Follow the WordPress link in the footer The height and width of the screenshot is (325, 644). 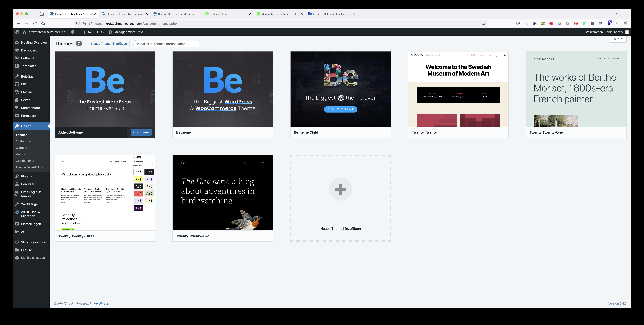point(101,304)
